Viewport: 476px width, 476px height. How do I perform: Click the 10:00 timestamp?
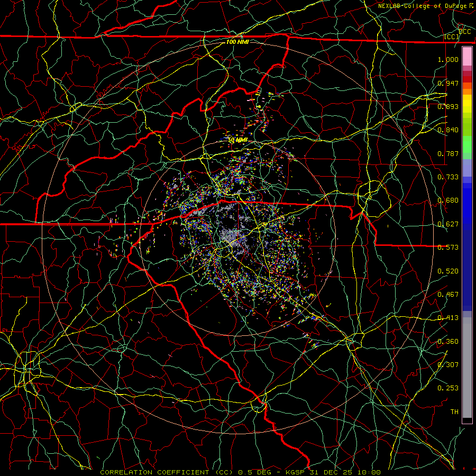click(369, 472)
